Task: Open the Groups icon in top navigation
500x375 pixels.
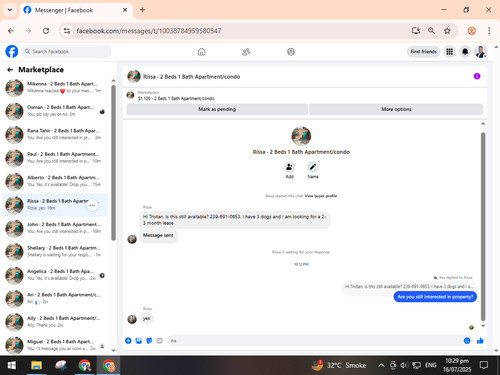Action: click(291, 52)
